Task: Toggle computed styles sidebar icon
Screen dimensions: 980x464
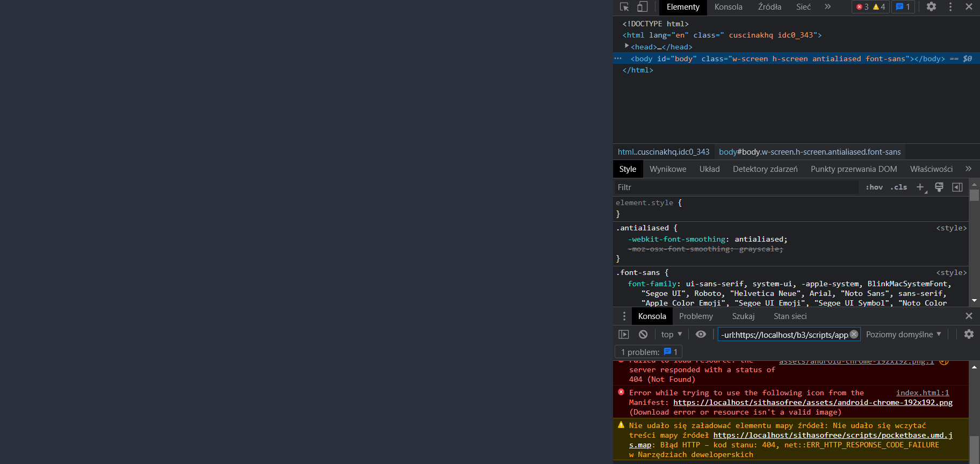Action: click(x=957, y=187)
